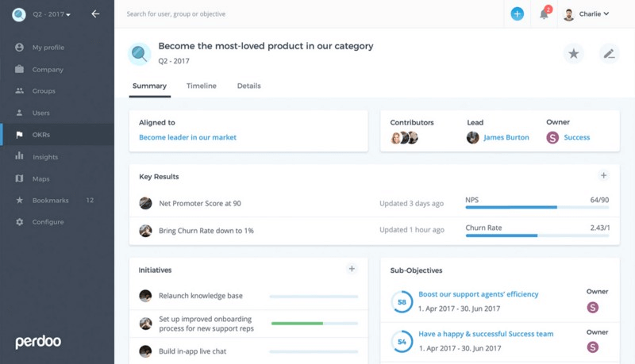635x364 pixels.
Task: Switch to the Timeline tab
Action: [x=201, y=86]
